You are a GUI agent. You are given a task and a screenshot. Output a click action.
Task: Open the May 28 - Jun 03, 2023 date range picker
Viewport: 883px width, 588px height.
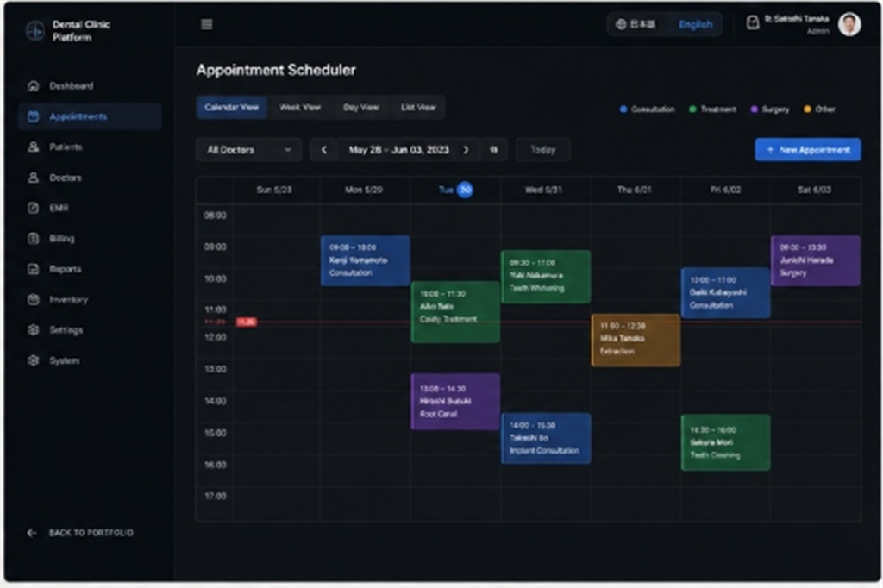(x=398, y=150)
